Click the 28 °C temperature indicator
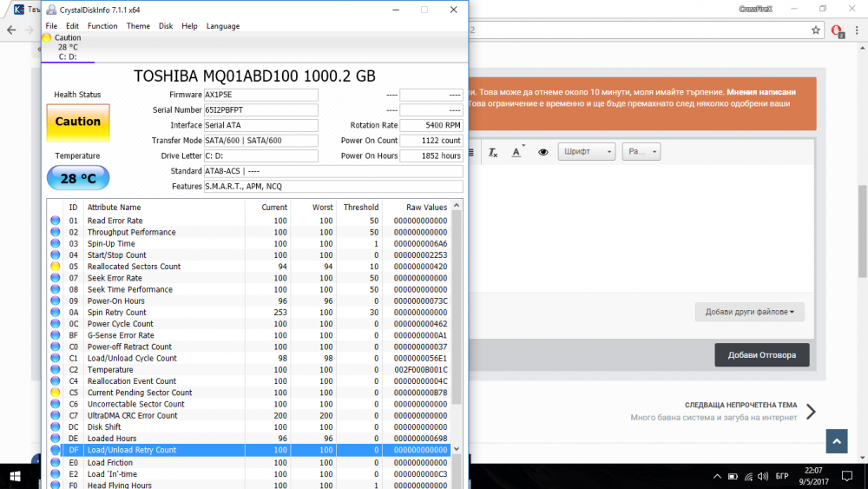Image resolution: width=868 pixels, height=489 pixels. (x=78, y=178)
